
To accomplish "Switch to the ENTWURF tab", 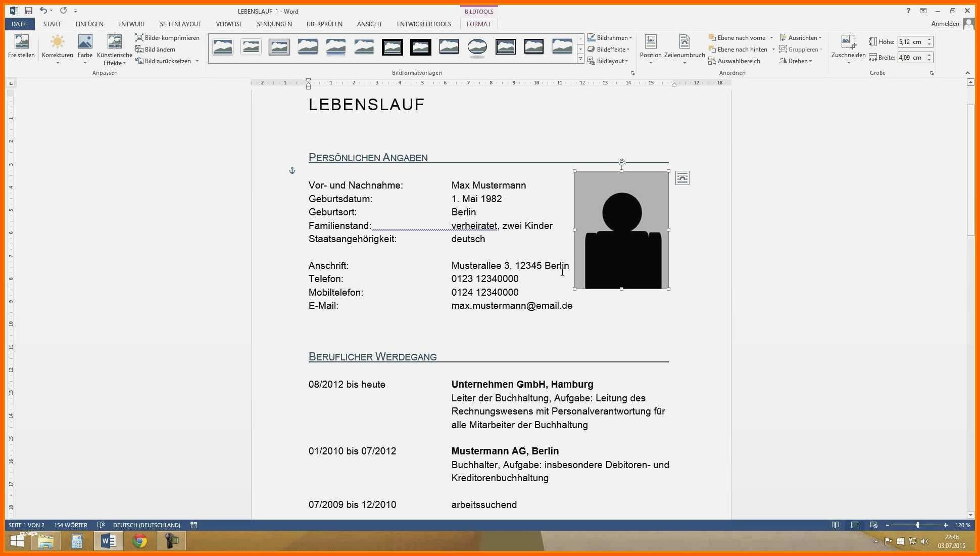I will 132,24.
